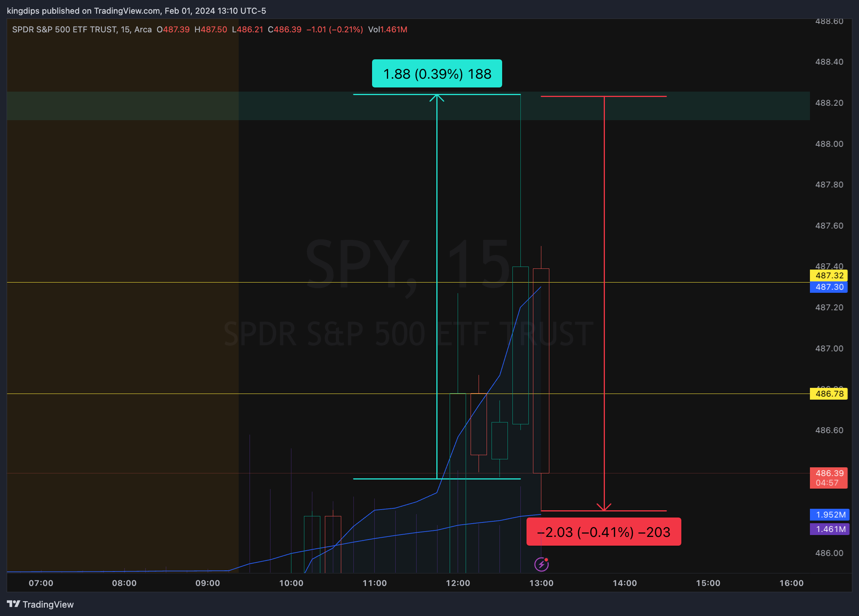Screen dimensions: 859x616
Task: Click the low value L486.21
Action: (x=248, y=29)
